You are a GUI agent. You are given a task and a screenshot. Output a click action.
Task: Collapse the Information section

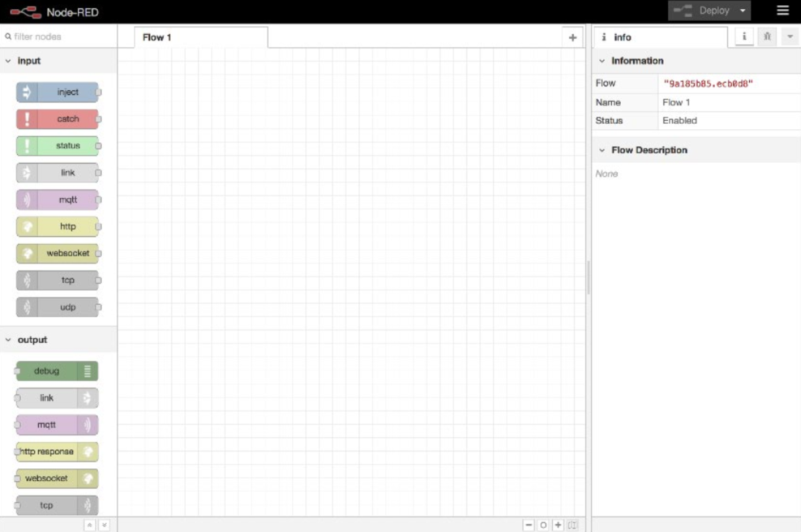click(696, 61)
